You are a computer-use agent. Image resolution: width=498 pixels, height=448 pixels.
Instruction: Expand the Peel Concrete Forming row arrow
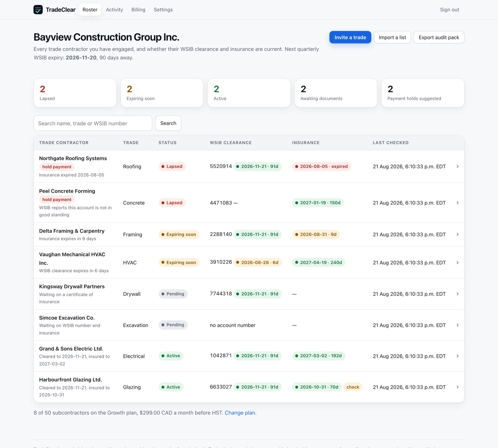(x=458, y=203)
